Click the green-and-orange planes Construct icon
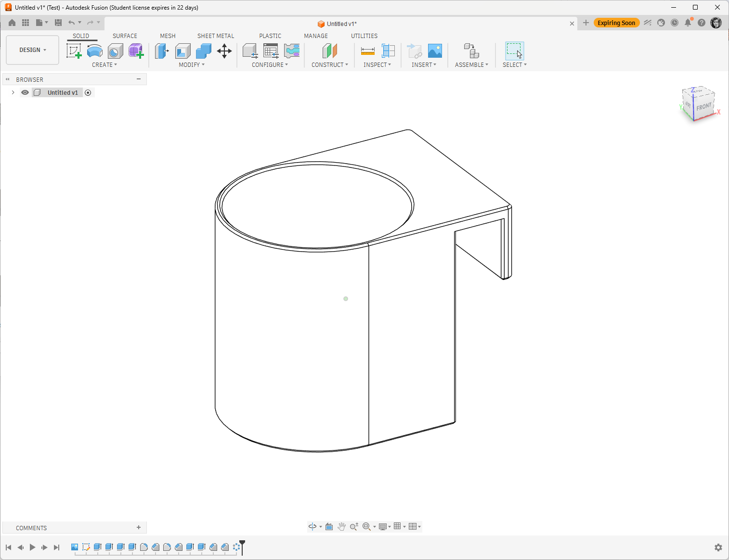The width and height of the screenshot is (729, 560). (330, 51)
